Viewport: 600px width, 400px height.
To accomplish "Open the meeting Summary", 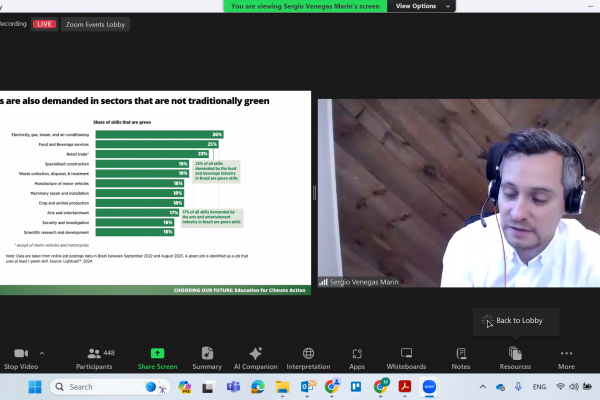I will pos(207,353).
